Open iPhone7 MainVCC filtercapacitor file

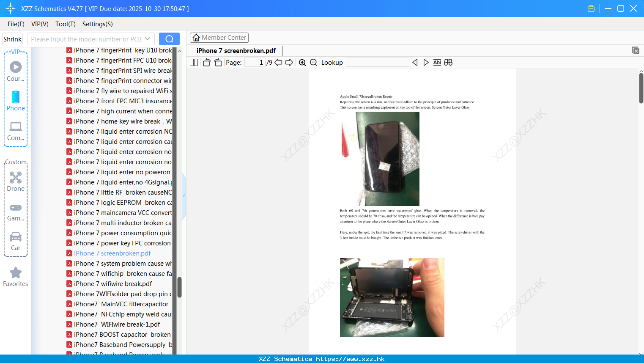click(118, 304)
